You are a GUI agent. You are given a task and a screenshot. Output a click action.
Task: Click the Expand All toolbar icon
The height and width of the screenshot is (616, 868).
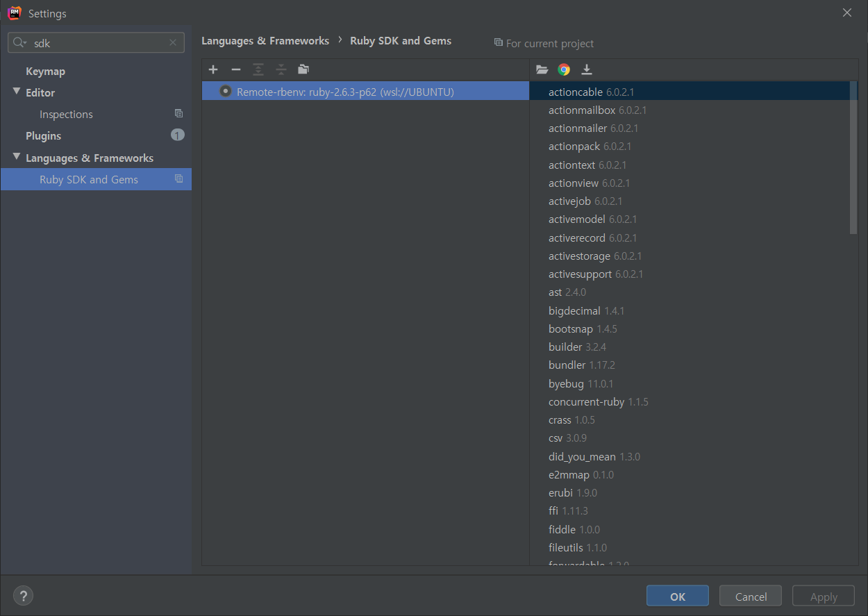tap(258, 69)
